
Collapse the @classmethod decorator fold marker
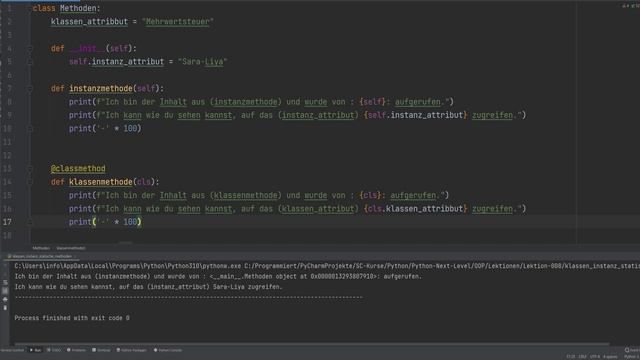click(x=30, y=169)
